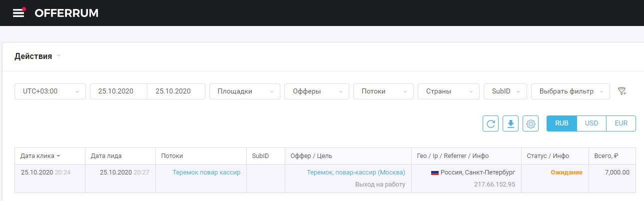Open the Теремок, повар-кассир (Москва) offer link
Screen dimensions: 644x201
[356, 172]
